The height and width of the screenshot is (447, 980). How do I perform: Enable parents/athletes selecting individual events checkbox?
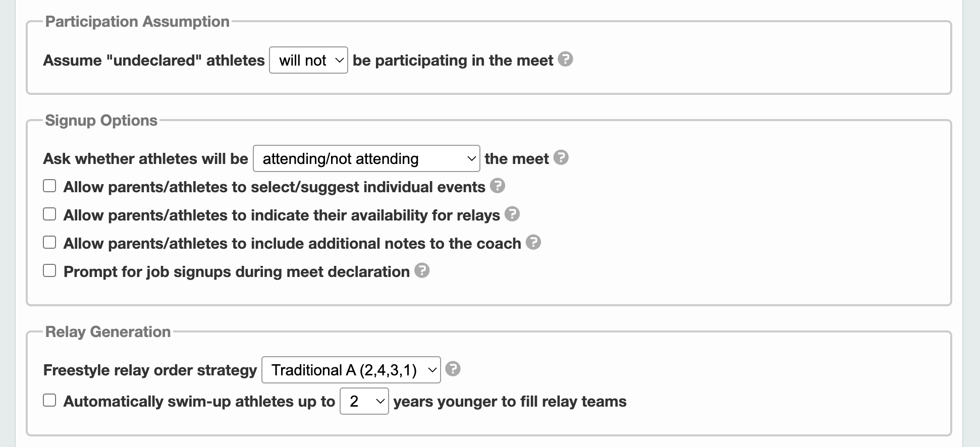tap(49, 186)
